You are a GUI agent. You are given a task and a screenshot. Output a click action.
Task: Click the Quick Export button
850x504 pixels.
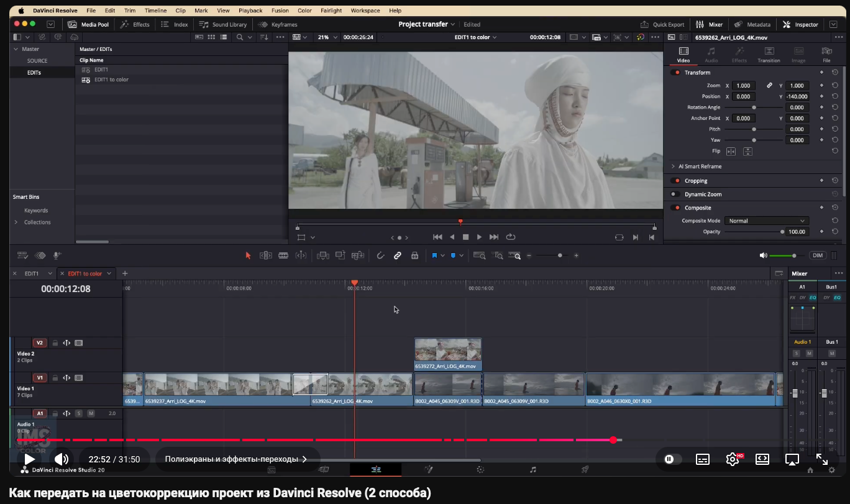pos(662,24)
